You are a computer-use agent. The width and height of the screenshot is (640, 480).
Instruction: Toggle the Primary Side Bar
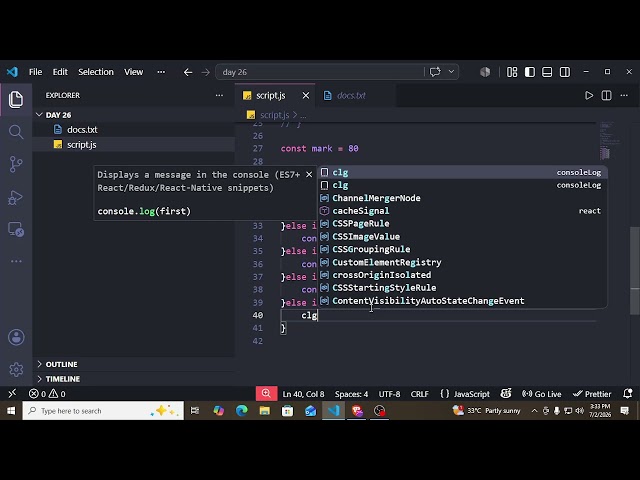[530, 72]
